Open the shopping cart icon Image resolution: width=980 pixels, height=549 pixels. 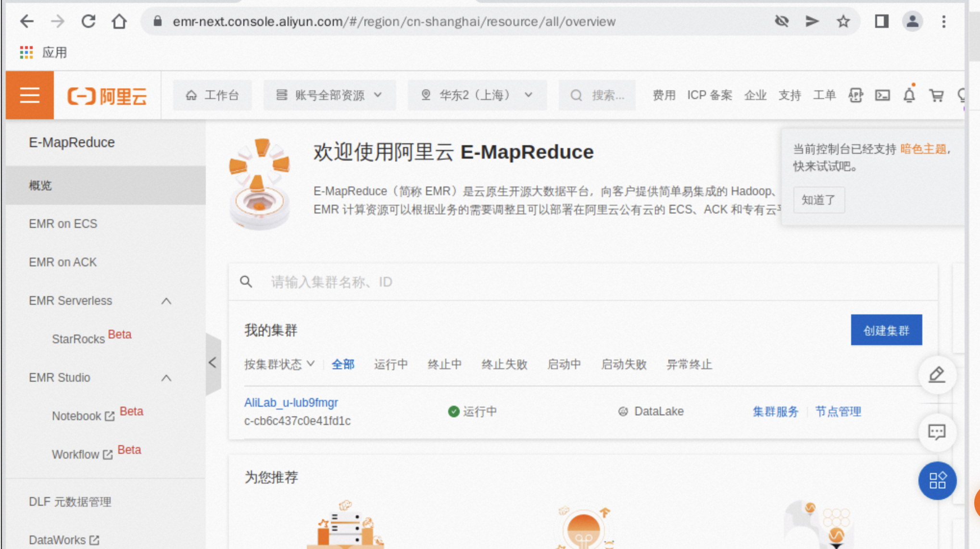pos(936,95)
